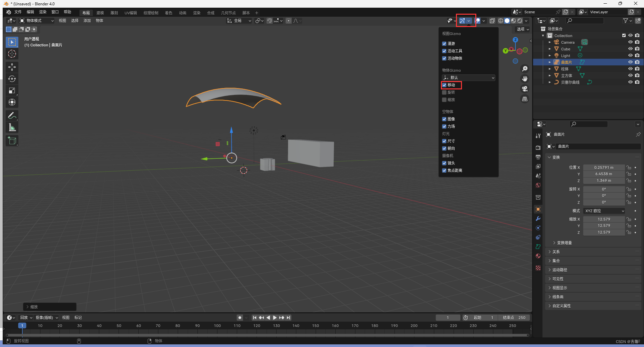Select the Move tool in the left toolbar
This screenshot has height=347, width=644.
pos(12,67)
